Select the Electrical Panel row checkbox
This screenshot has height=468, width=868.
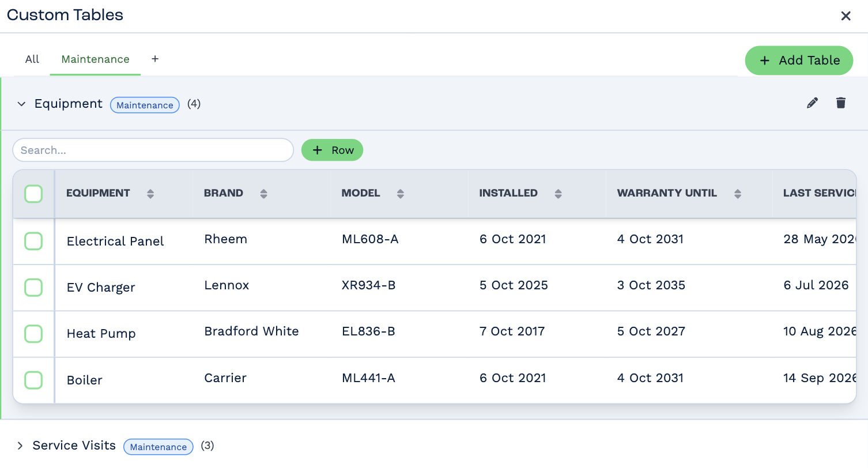(33, 241)
